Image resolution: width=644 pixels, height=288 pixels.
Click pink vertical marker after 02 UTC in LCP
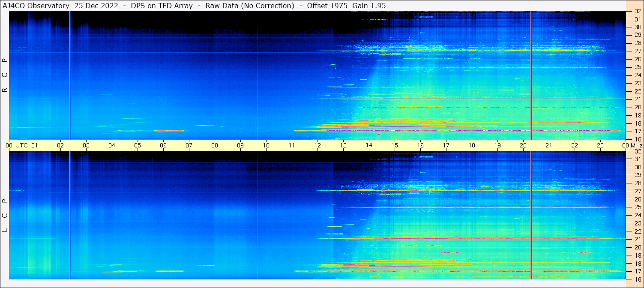(70, 215)
